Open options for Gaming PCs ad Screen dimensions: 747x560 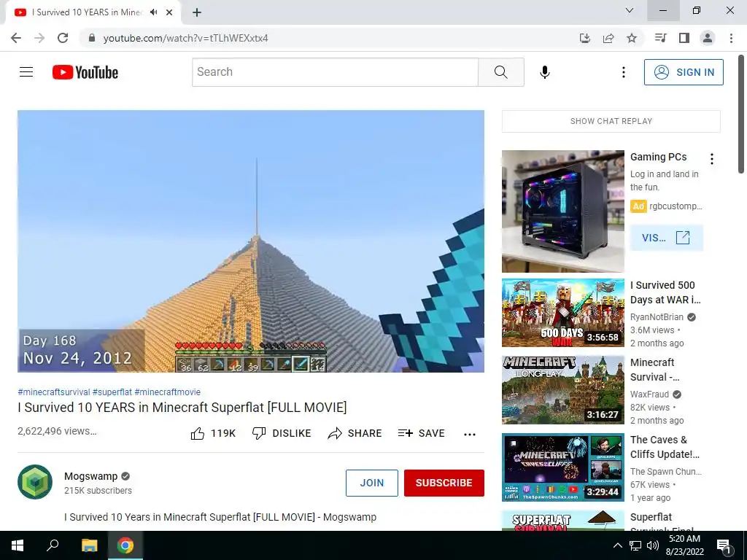712,159
